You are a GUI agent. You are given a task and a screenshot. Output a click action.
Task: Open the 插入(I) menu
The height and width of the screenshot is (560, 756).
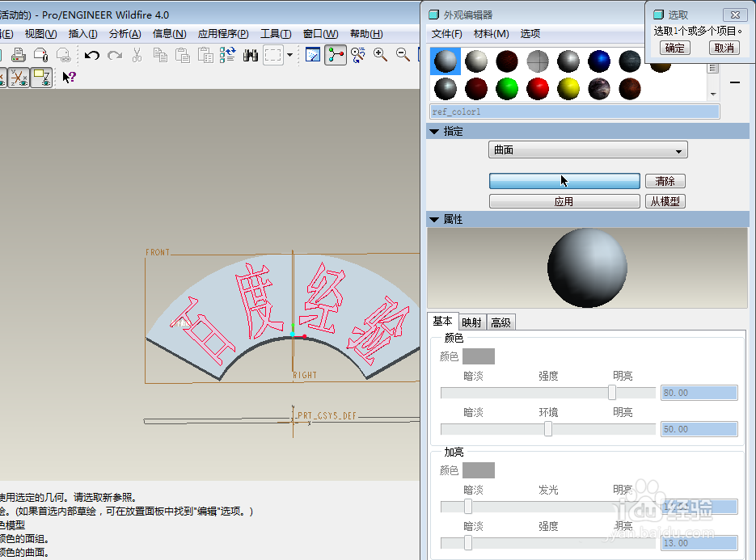(x=83, y=34)
